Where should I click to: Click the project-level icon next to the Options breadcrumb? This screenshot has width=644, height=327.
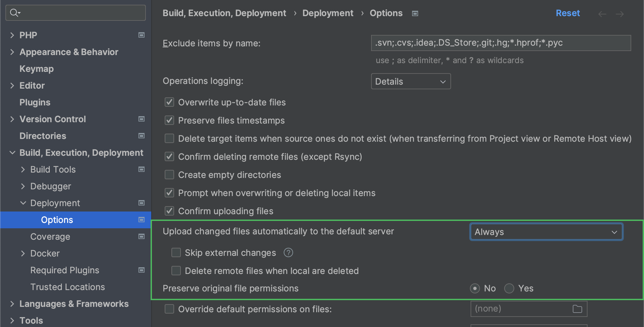415,13
